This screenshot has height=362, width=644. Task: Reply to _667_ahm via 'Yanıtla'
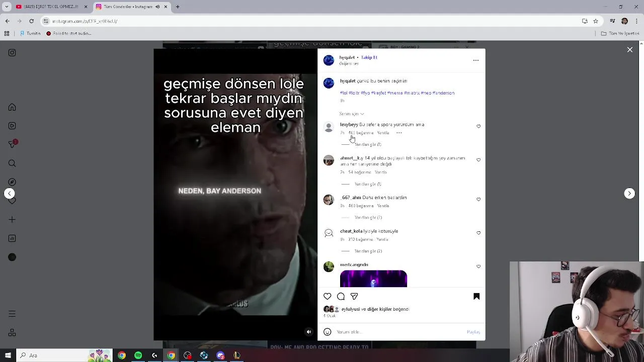383,206
